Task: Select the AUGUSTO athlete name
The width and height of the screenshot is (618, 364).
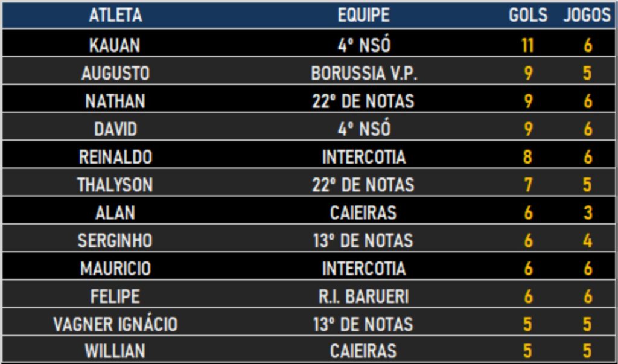Action: (115, 74)
